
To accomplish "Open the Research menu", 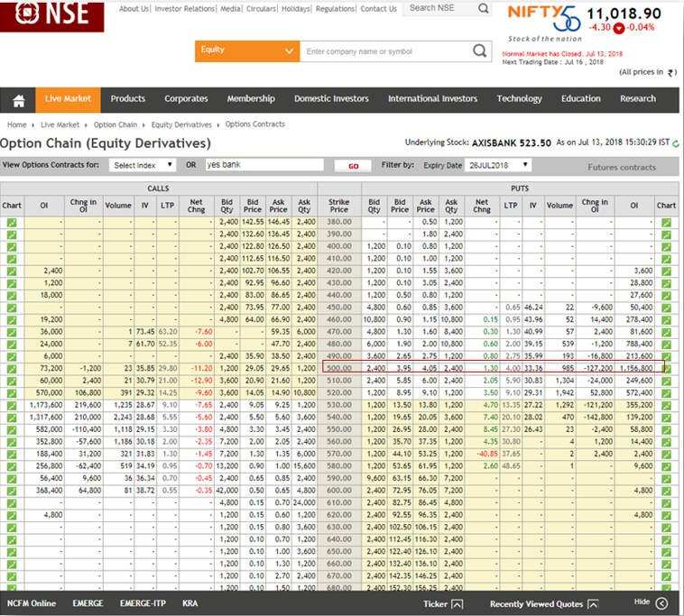I will [638, 99].
